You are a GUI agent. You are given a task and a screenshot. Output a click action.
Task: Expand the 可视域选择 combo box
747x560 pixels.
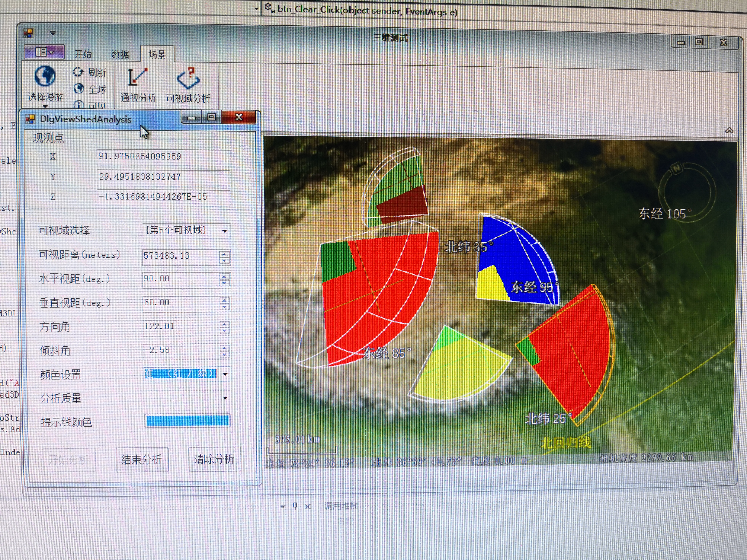pos(225,231)
